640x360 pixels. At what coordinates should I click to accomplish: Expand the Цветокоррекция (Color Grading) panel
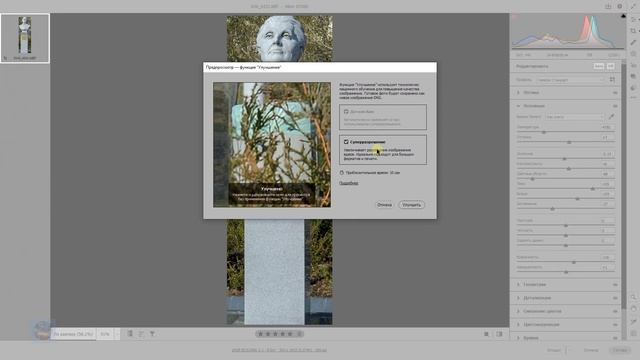pos(518,325)
